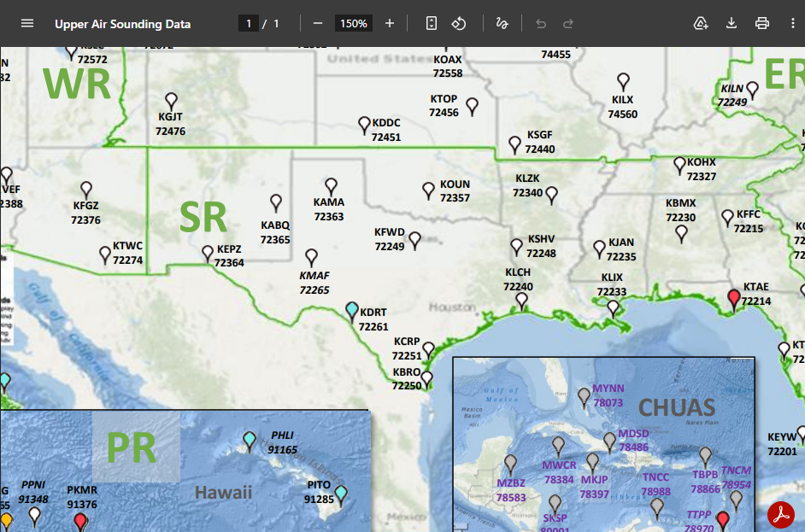This screenshot has height=532, width=805.
Task: Click the cyan PHLI marker in Hawaii
Action: [249, 440]
